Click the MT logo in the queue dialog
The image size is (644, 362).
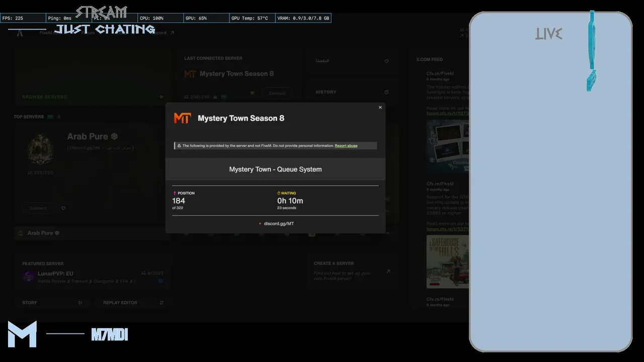click(x=182, y=118)
